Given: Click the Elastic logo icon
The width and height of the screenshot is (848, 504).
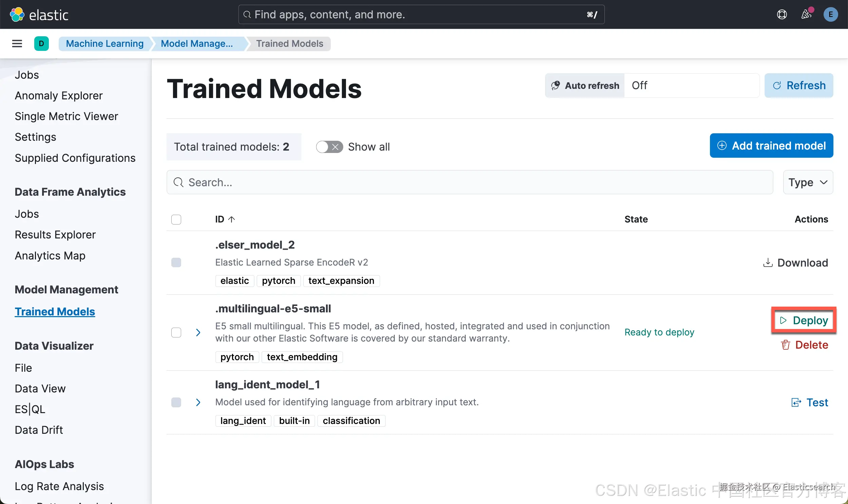Looking at the screenshot, I should (x=17, y=15).
